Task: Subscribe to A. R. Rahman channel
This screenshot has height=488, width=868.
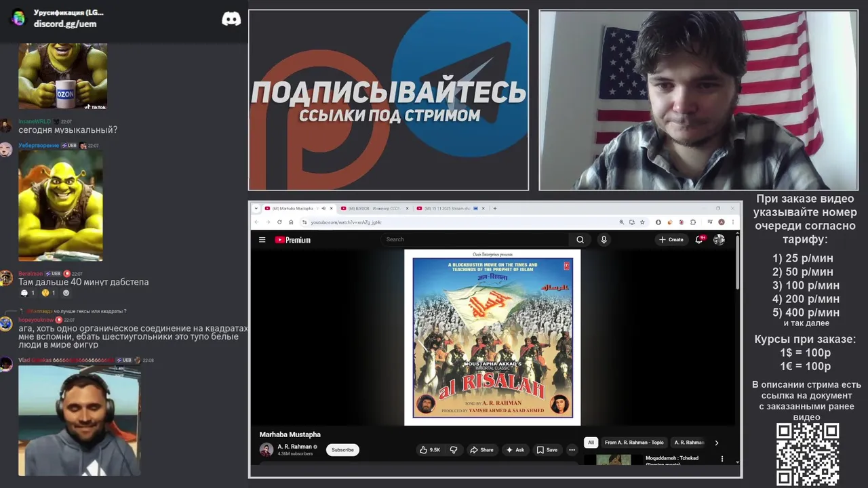Action: coord(342,449)
